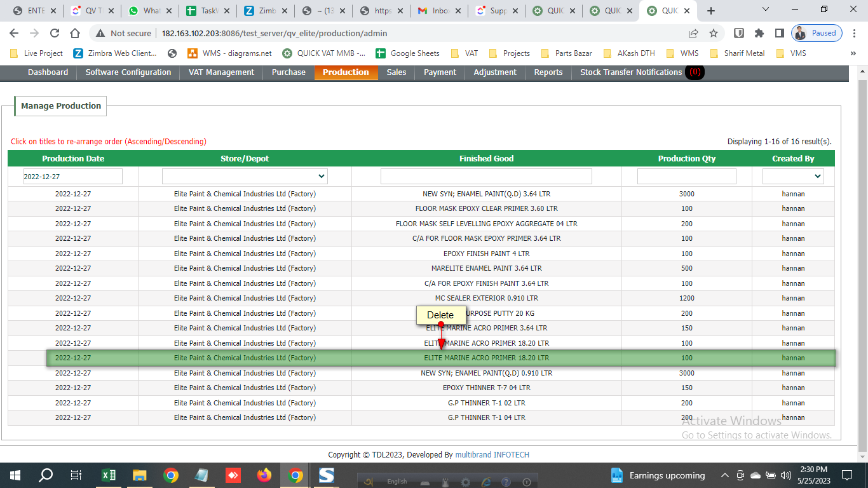This screenshot has width=868, height=488.
Task: Open the Software Configuration menu
Action: coord(128,72)
